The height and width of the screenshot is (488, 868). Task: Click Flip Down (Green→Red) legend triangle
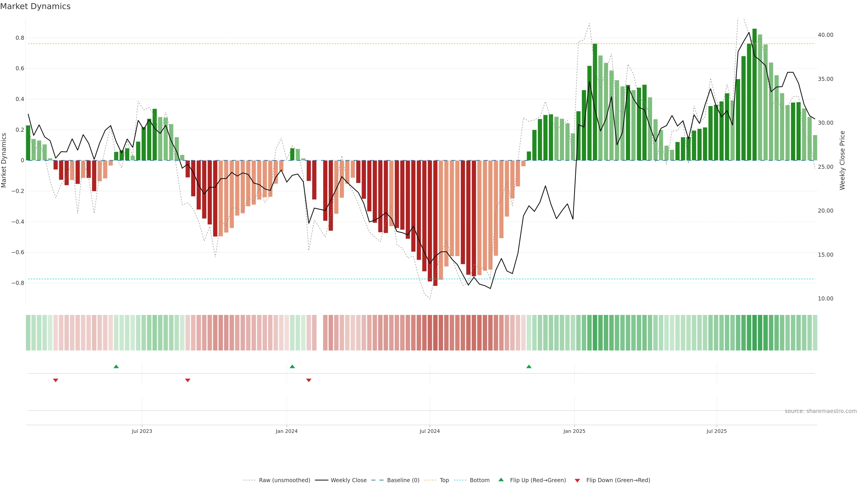[577, 481]
